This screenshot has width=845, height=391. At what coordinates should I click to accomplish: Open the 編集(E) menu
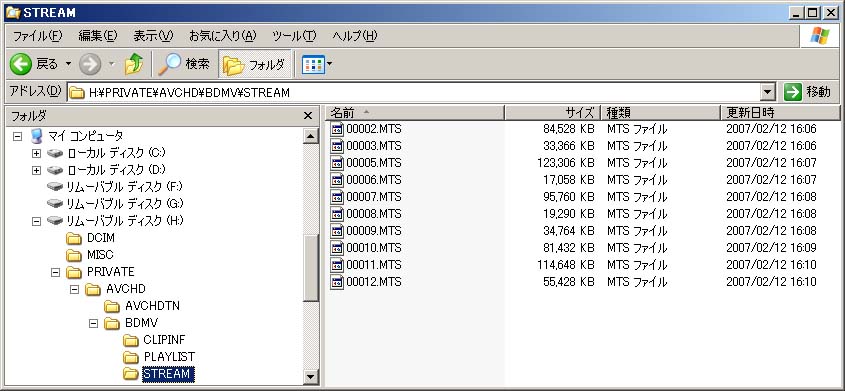(98, 36)
